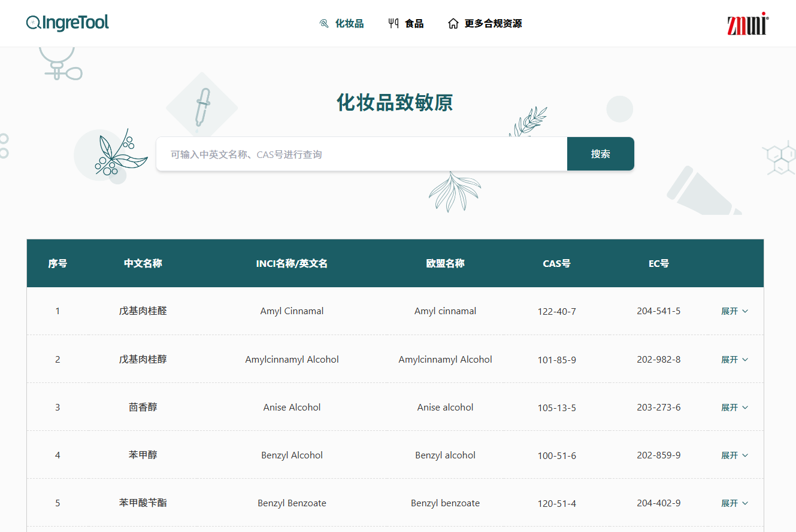Expand the Anise Alcohol row
796x532 pixels.
734,408
